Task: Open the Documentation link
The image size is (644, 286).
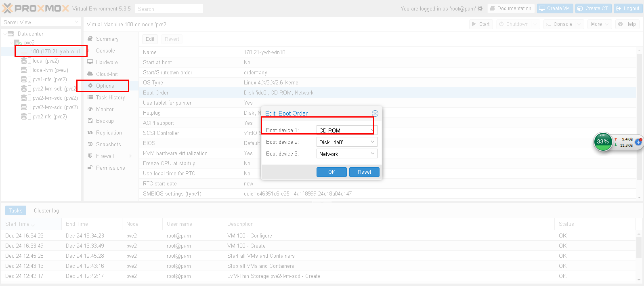Action: (511, 8)
